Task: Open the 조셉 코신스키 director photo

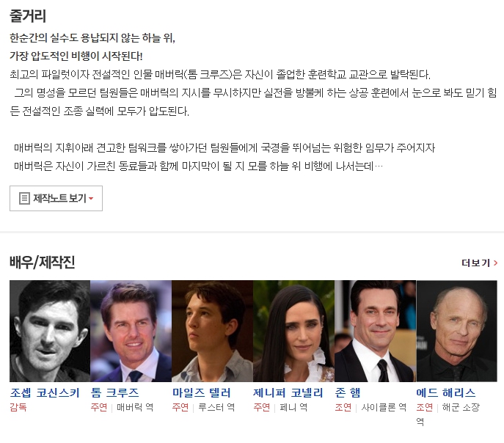Action: click(x=50, y=331)
